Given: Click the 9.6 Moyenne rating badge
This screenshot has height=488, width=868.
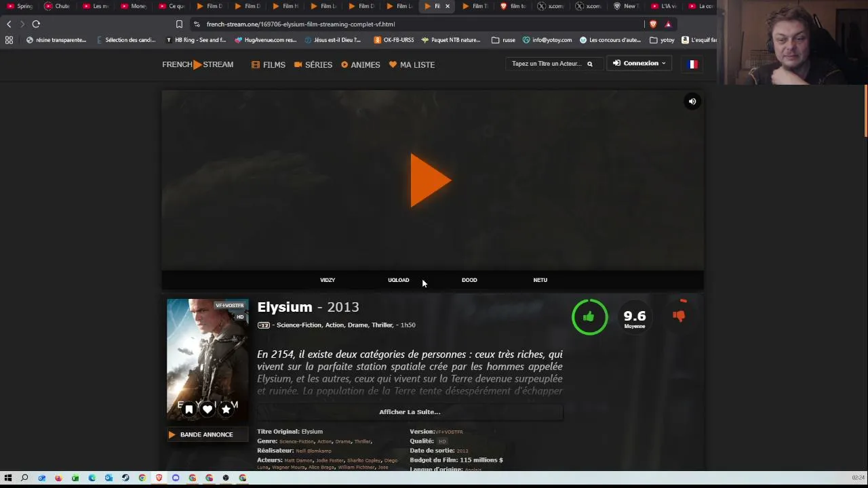Looking at the screenshot, I should (635, 318).
